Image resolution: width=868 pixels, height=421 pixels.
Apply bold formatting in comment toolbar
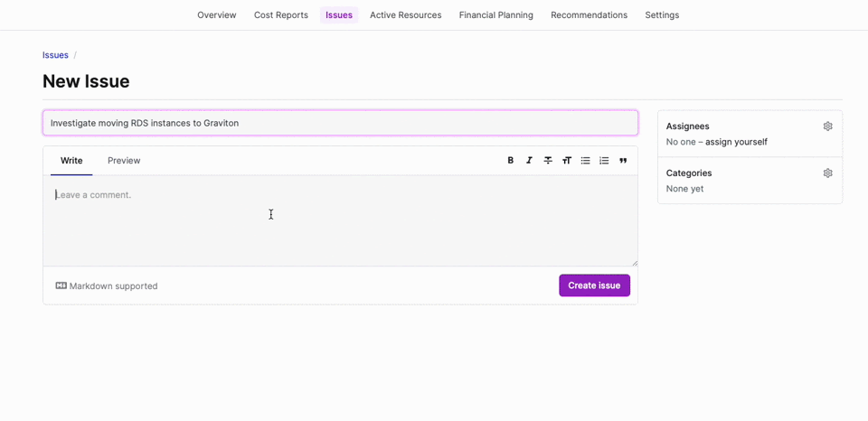tap(510, 161)
